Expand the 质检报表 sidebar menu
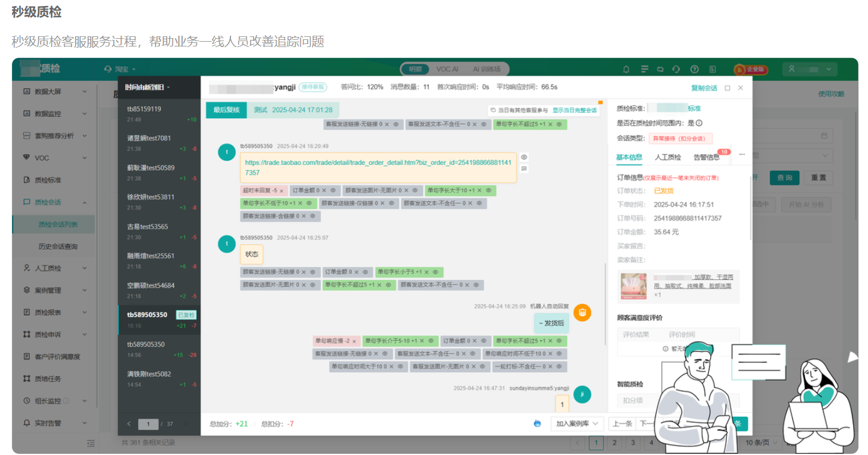 point(84,312)
